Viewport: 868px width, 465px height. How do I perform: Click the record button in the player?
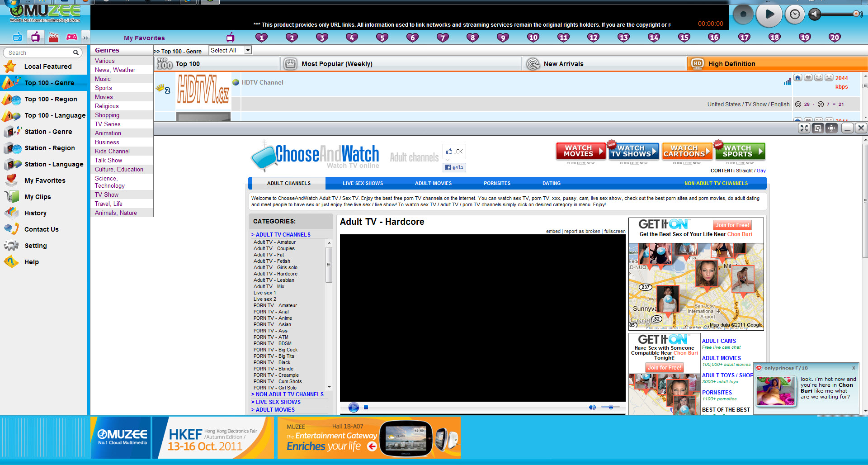(x=743, y=14)
